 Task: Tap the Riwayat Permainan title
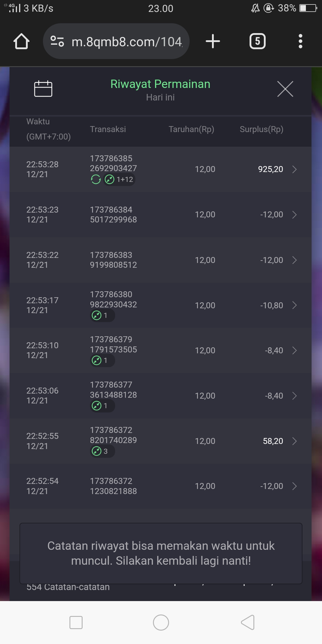(x=160, y=84)
